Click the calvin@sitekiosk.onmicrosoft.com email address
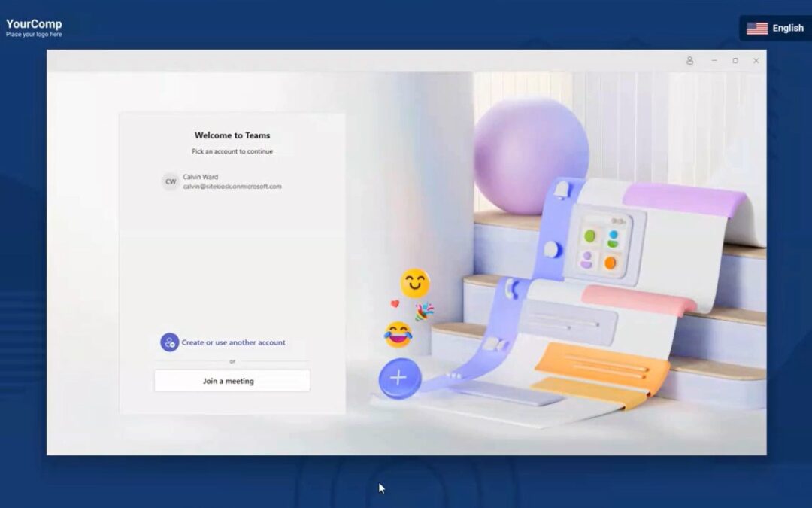This screenshot has height=508, width=812. point(232,187)
